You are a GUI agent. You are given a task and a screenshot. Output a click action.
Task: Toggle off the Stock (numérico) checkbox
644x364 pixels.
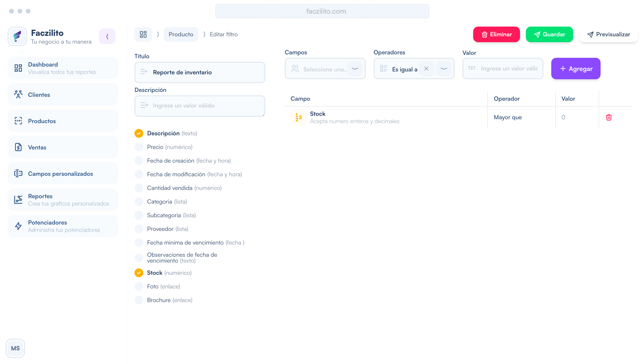139,273
